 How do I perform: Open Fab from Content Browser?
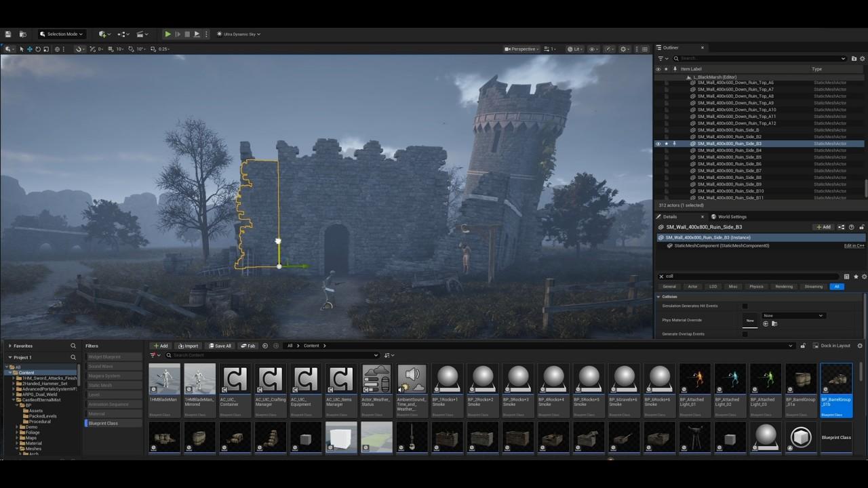pos(248,346)
